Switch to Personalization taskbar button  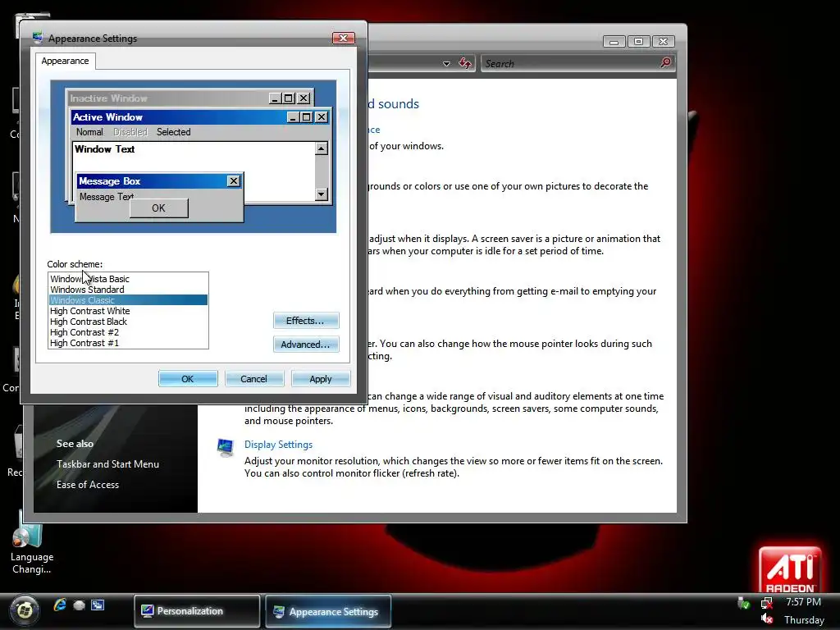pyautogui.click(x=197, y=610)
